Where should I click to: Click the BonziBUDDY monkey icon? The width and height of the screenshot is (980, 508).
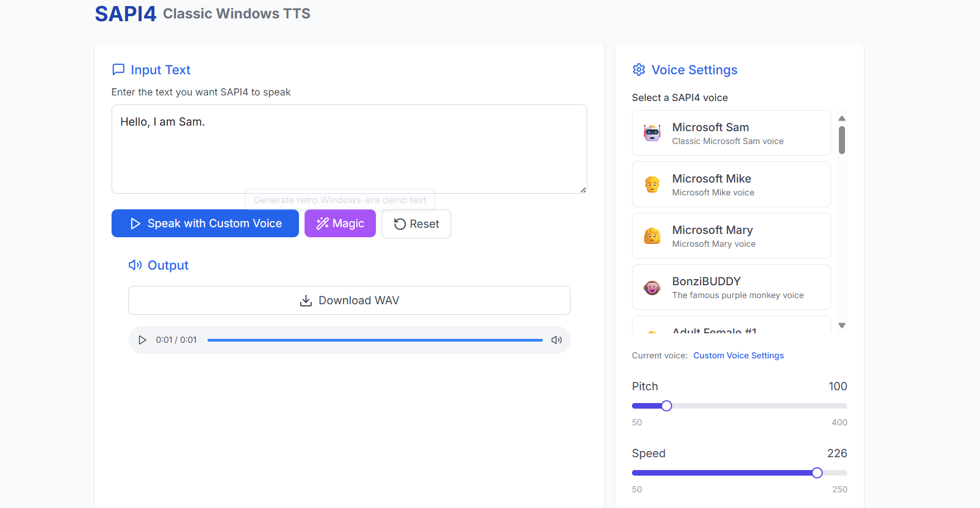pyautogui.click(x=651, y=287)
